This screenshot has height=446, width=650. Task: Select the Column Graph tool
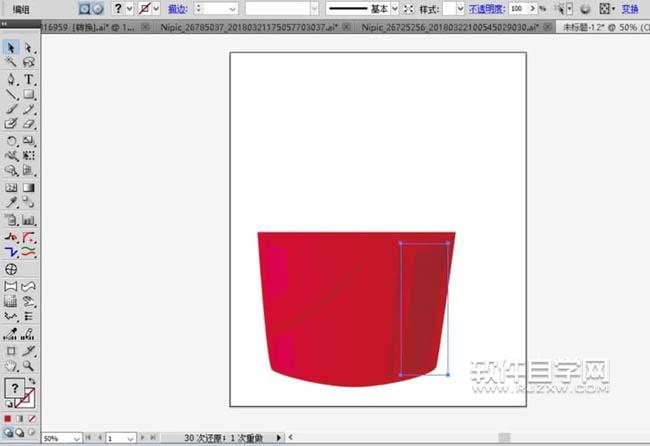(28, 220)
